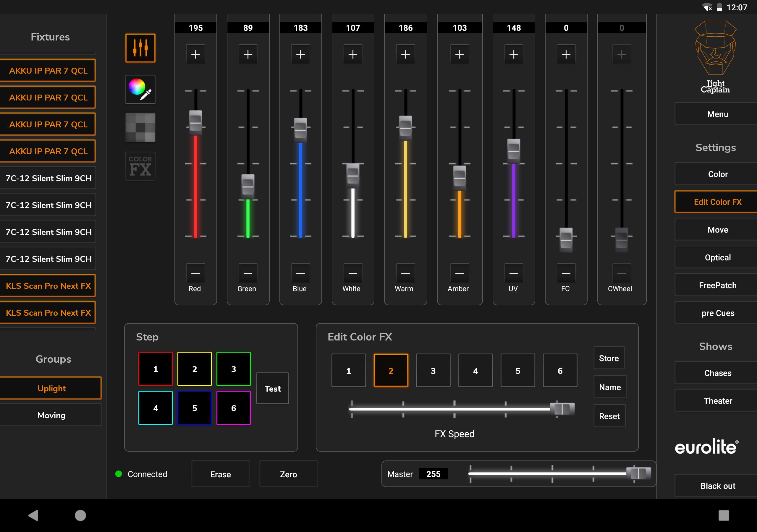The image size is (757, 532).
Task: Decrease Warm channel with minus button
Action: click(405, 273)
